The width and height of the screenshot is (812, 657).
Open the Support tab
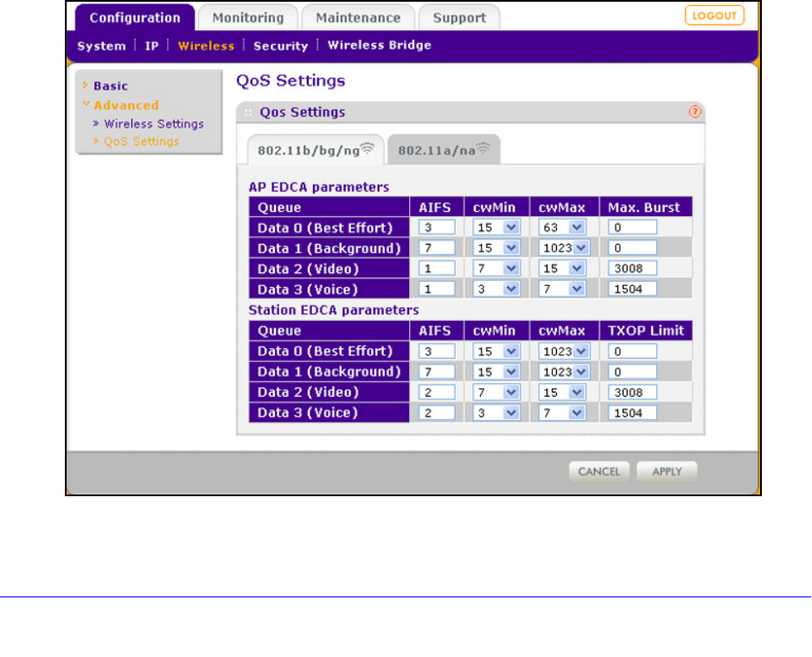459,17
